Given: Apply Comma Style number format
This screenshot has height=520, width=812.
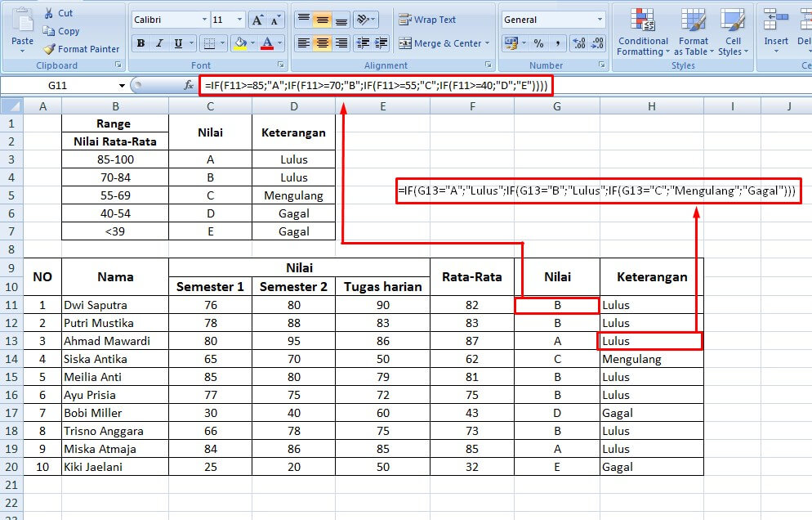Looking at the screenshot, I should tap(558, 43).
